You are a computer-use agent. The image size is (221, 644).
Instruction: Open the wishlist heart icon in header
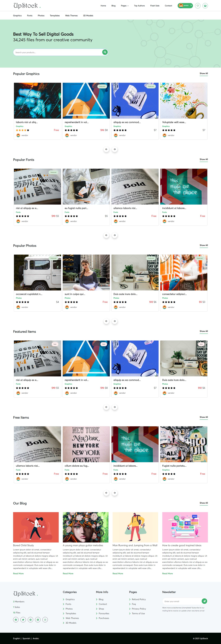pos(198,6)
